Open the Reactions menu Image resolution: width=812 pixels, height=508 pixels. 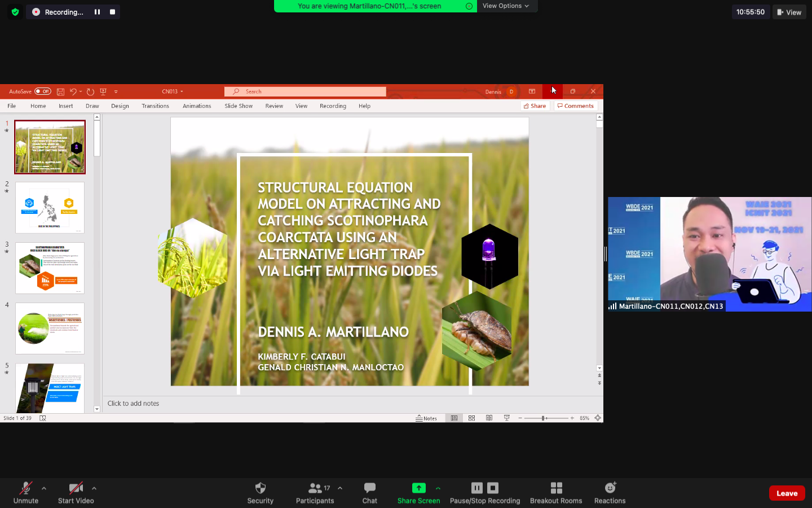(x=610, y=488)
